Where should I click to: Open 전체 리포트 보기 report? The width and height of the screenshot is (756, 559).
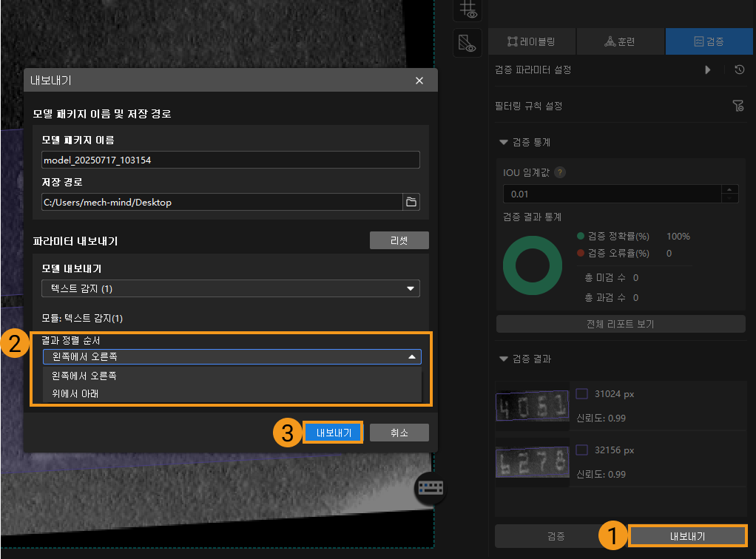[x=621, y=324]
